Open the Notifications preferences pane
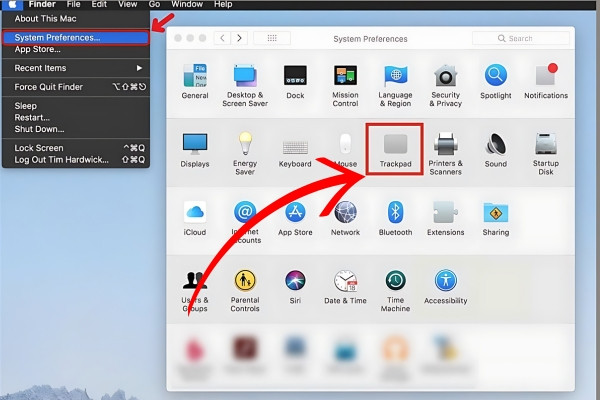 [x=546, y=81]
